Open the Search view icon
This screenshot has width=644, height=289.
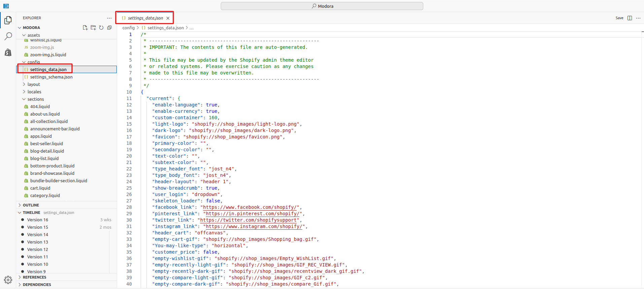(8, 36)
